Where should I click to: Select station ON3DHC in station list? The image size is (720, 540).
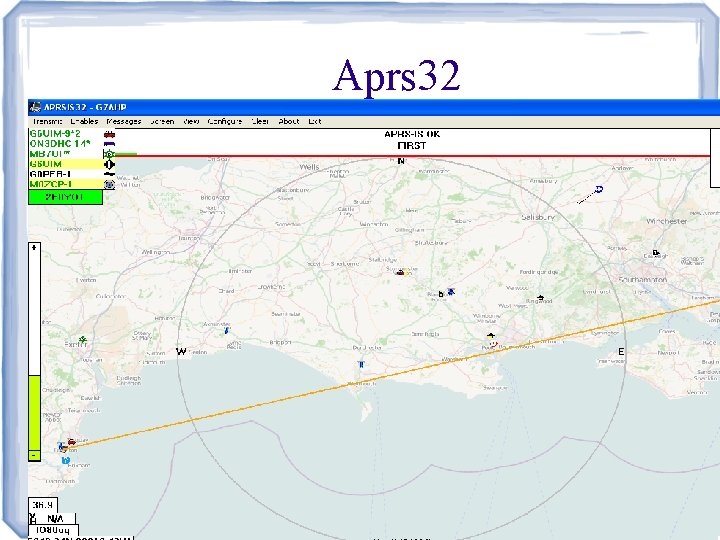tap(65, 144)
